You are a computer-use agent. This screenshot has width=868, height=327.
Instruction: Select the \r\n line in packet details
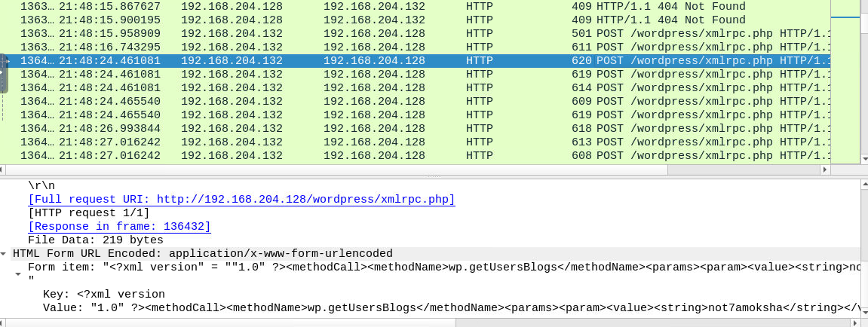tap(41, 186)
